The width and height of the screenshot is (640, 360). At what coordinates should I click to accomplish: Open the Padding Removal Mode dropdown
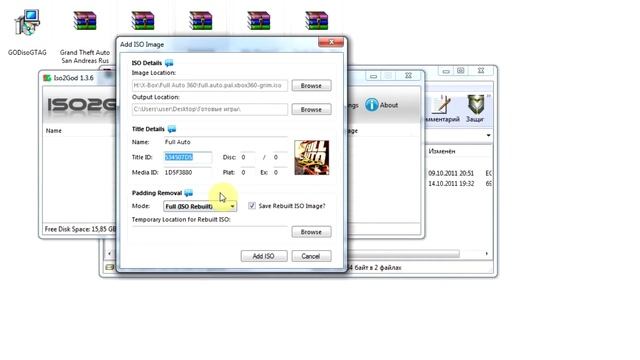coord(200,206)
